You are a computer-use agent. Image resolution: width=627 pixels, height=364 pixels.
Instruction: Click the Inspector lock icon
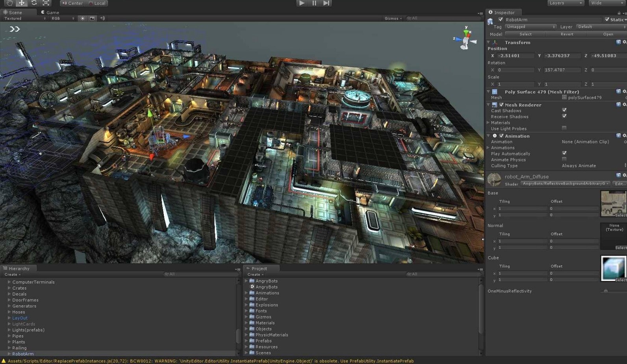coord(619,13)
